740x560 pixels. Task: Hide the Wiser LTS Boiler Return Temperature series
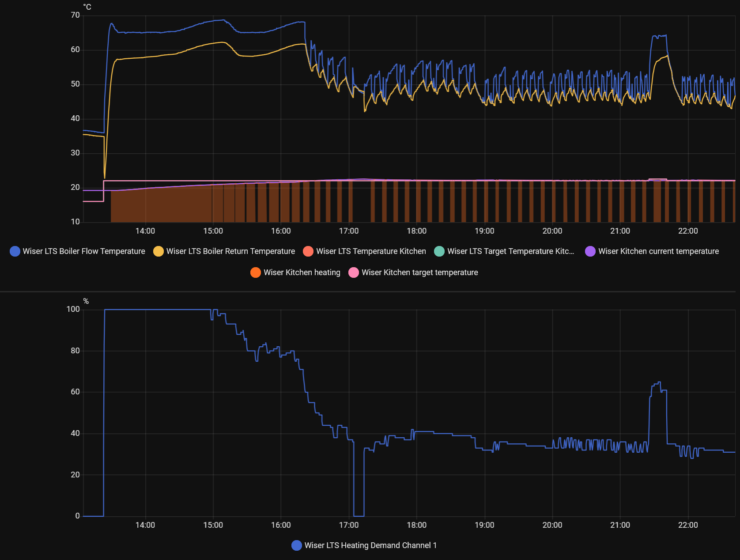click(x=224, y=251)
